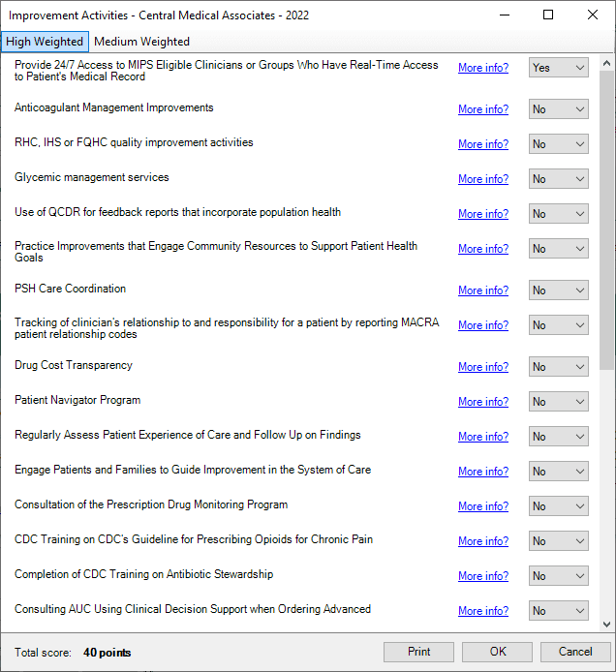Screen dimensions: 616x672
Task: Click the scrollbar down arrow
Action: tap(606, 625)
